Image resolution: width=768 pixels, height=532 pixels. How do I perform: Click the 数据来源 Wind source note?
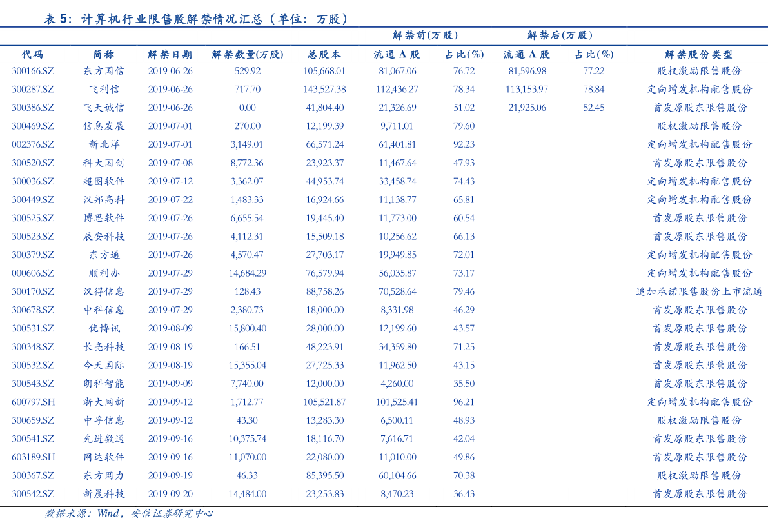point(128,514)
